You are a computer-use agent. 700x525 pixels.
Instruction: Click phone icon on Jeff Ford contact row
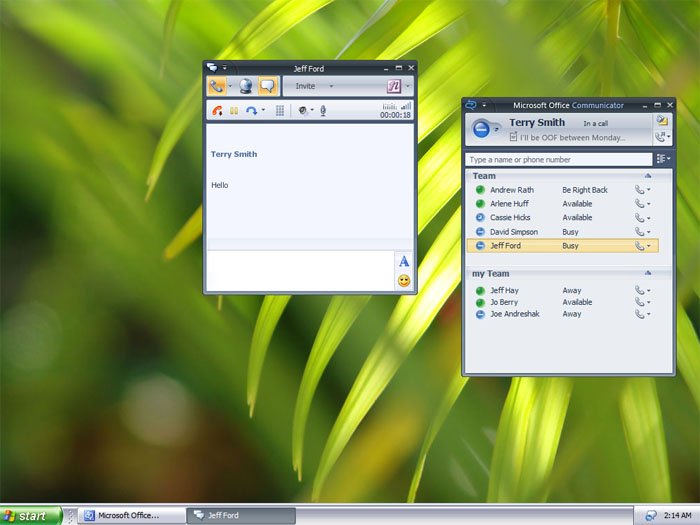[x=640, y=246]
